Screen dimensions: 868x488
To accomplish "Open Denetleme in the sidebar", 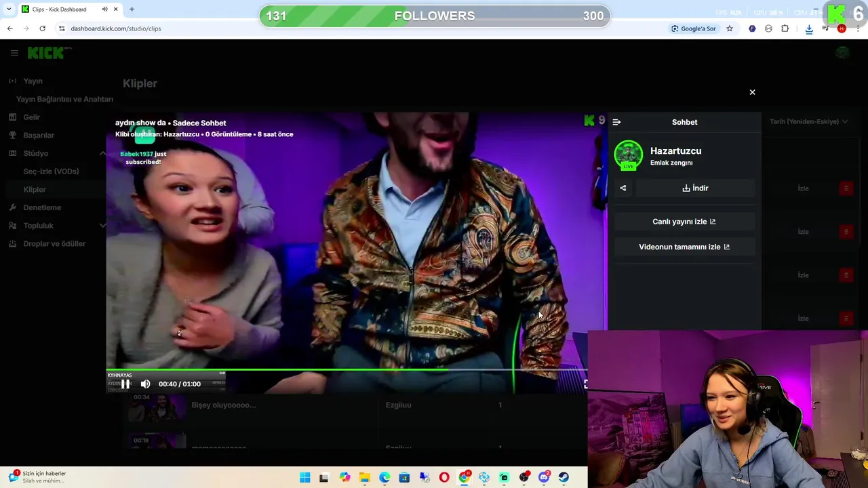I will (42, 207).
